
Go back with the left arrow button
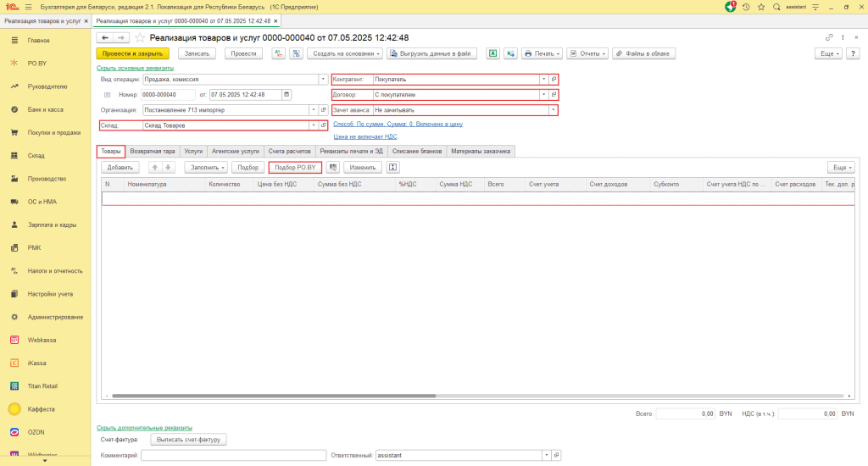point(104,37)
